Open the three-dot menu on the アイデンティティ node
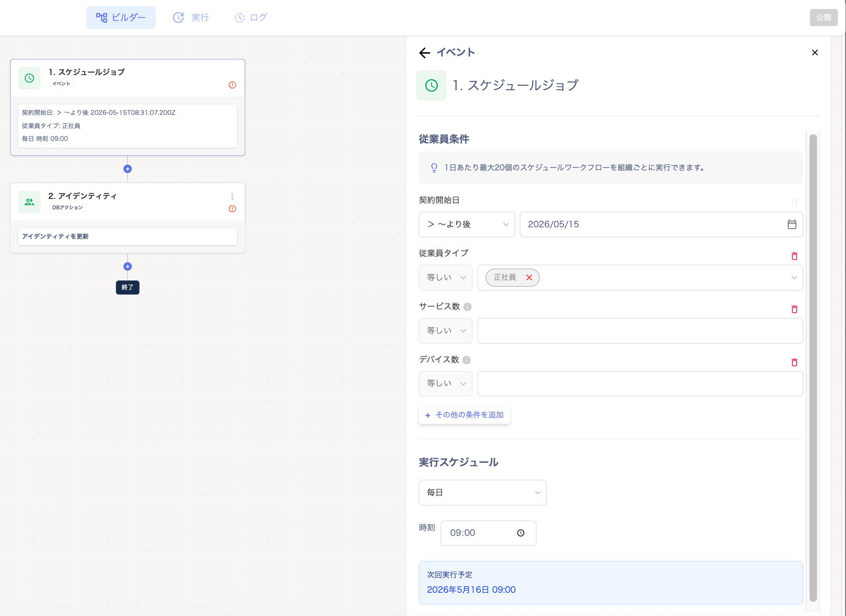Image resolution: width=846 pixels, height=616 pixels. point(232,196)
